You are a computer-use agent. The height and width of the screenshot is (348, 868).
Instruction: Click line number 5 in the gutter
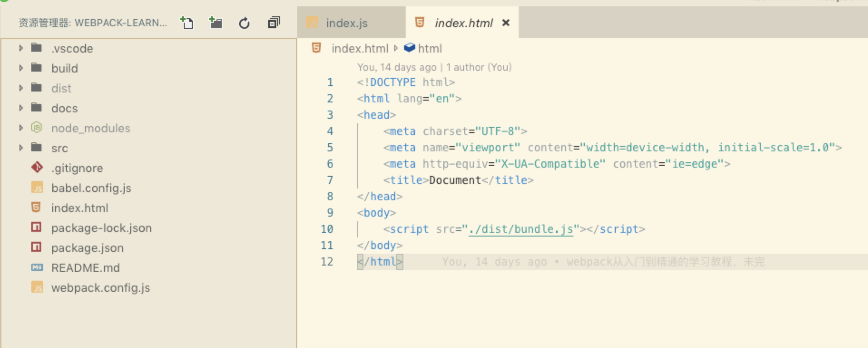[x=330, y=148]
